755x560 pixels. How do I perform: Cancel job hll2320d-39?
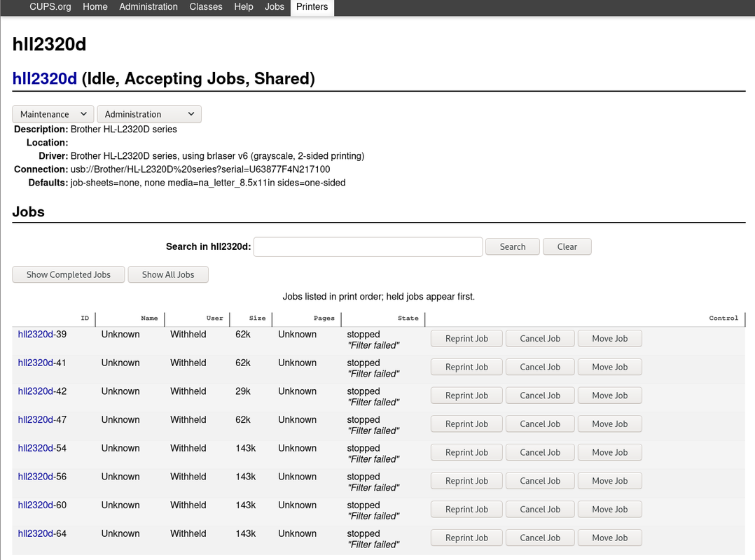click(540, 339)
